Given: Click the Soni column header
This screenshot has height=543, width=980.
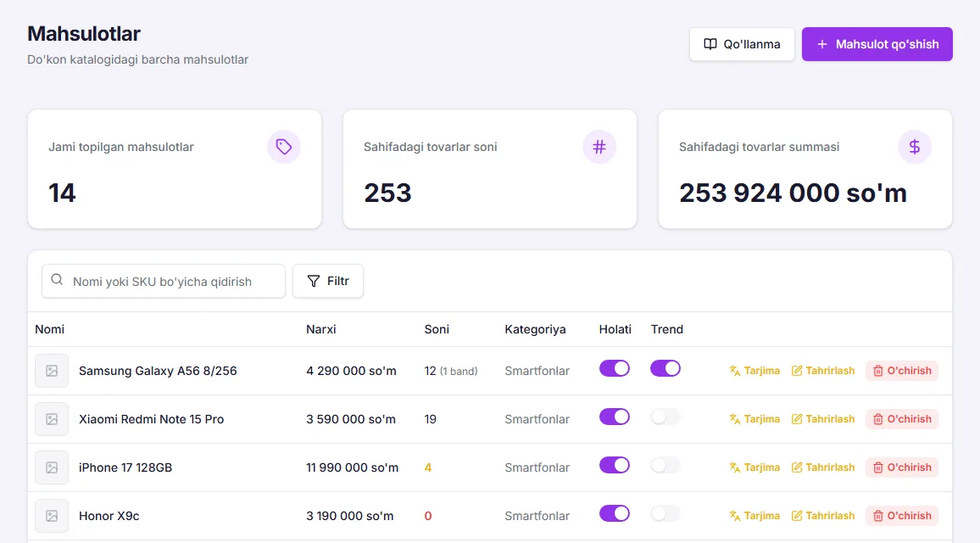Looking at the screenshot, I should click(437, 329).
